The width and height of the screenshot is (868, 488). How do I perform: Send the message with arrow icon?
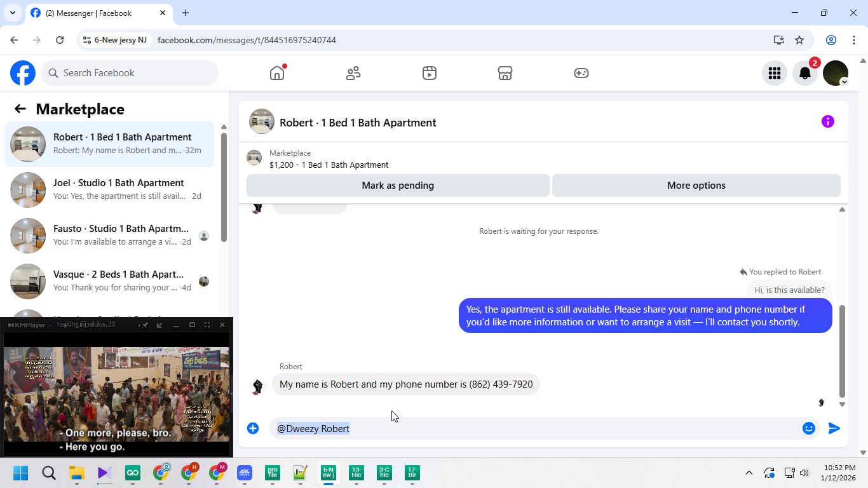click(834, 428)
